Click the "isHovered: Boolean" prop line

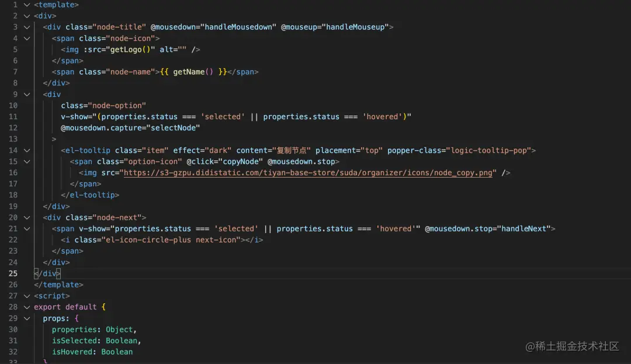point(92,352)
